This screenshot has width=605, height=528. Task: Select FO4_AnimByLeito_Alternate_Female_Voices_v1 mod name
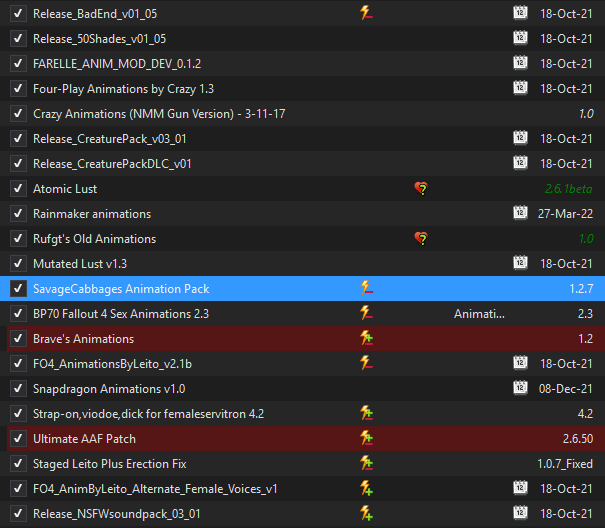point(155,489)
